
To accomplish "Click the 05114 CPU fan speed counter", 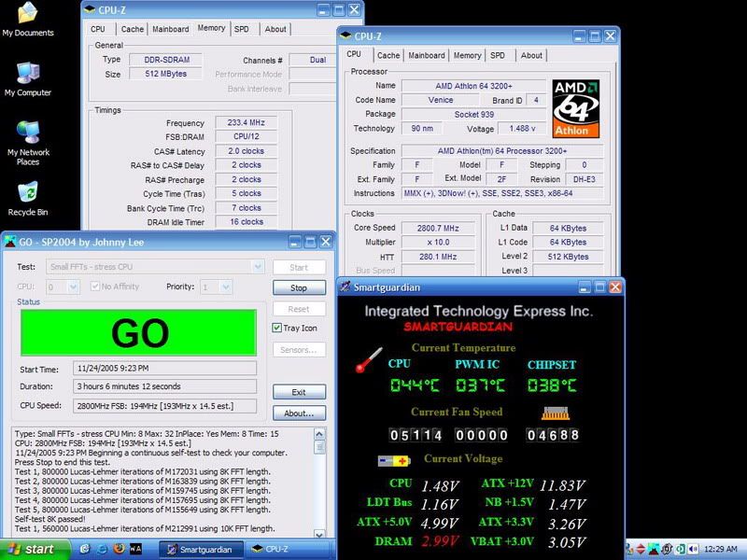I will [416, 435].
